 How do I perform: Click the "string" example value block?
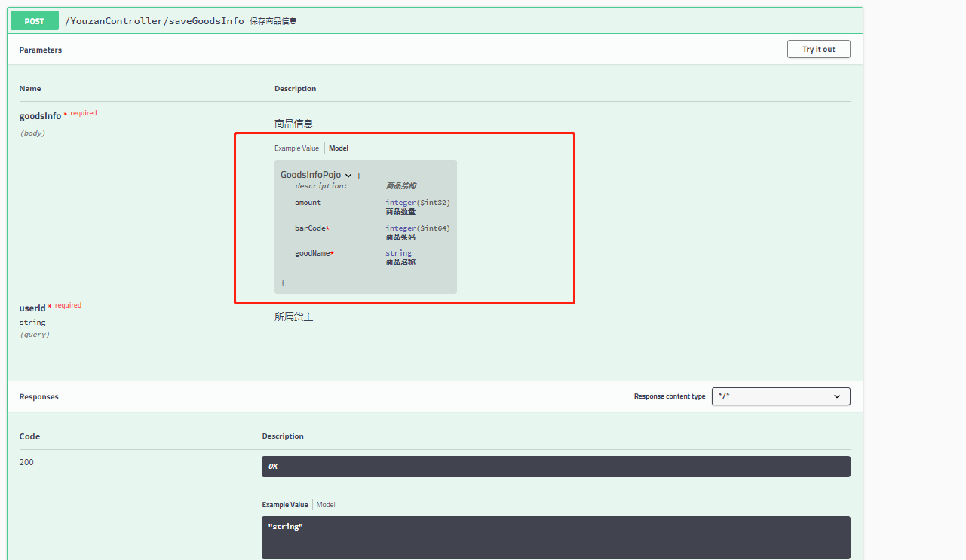coord(556,537)
